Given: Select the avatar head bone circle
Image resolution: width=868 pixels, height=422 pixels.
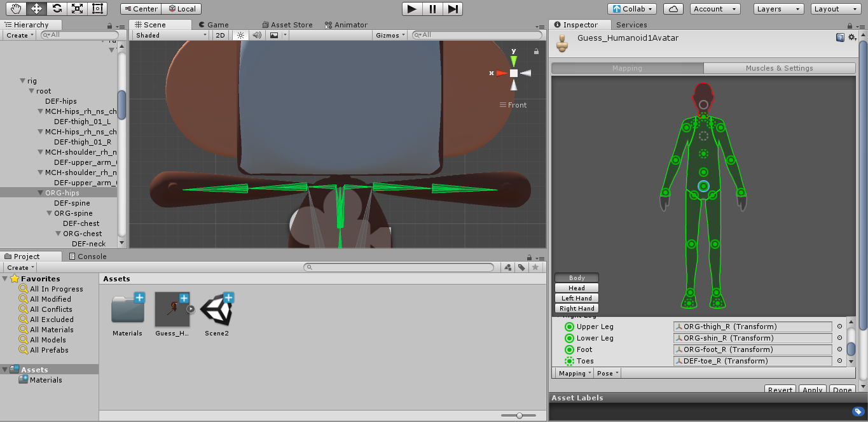Looking at the screenshot, I should (x=703, y=104).
